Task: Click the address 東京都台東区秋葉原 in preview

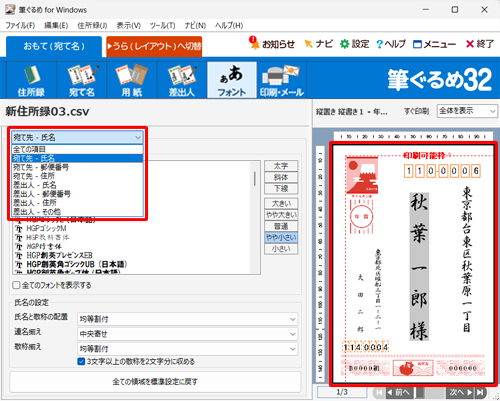Action: click(467, 259)
